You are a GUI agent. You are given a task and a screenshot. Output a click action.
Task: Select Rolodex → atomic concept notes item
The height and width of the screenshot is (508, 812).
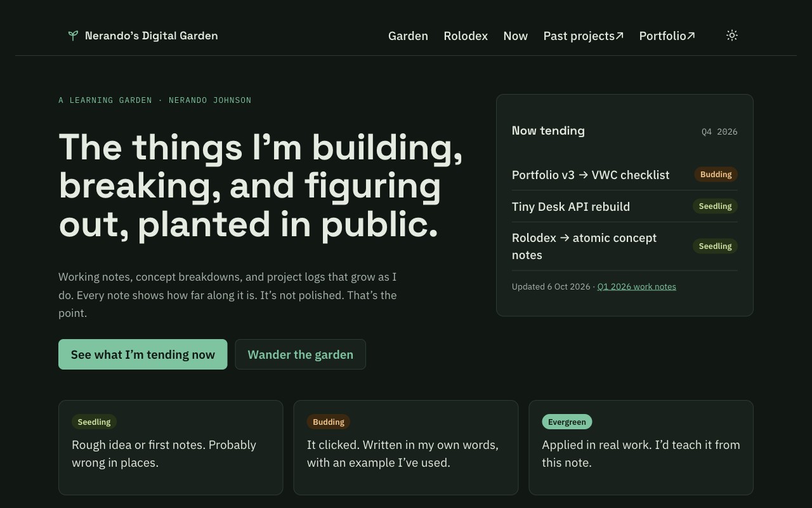point(584,246)
